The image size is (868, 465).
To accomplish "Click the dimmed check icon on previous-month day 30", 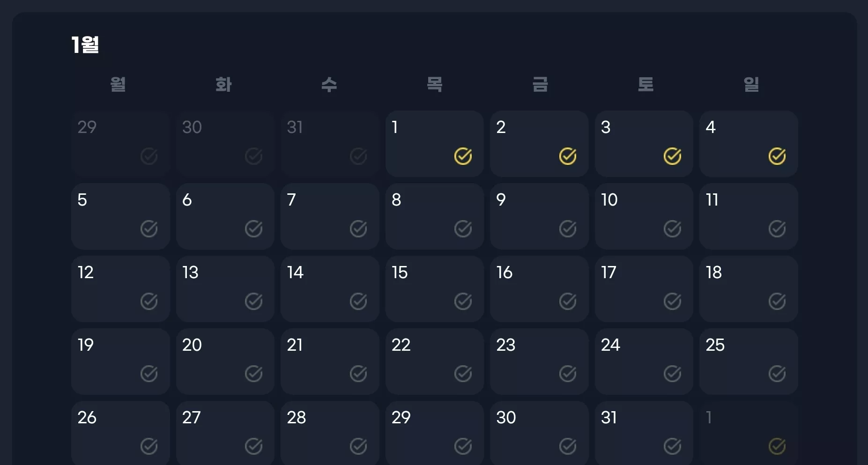I will [253, 156].
